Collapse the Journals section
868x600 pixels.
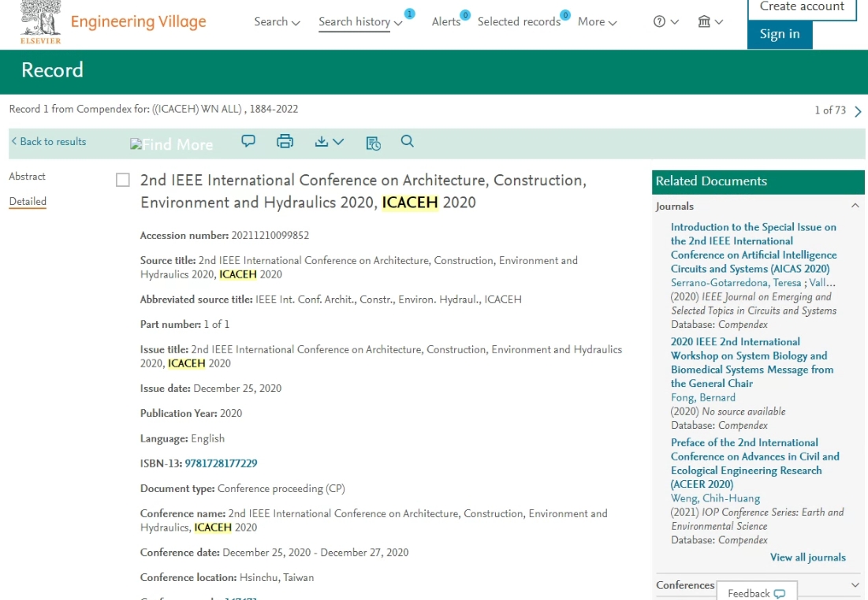(855, 205)
